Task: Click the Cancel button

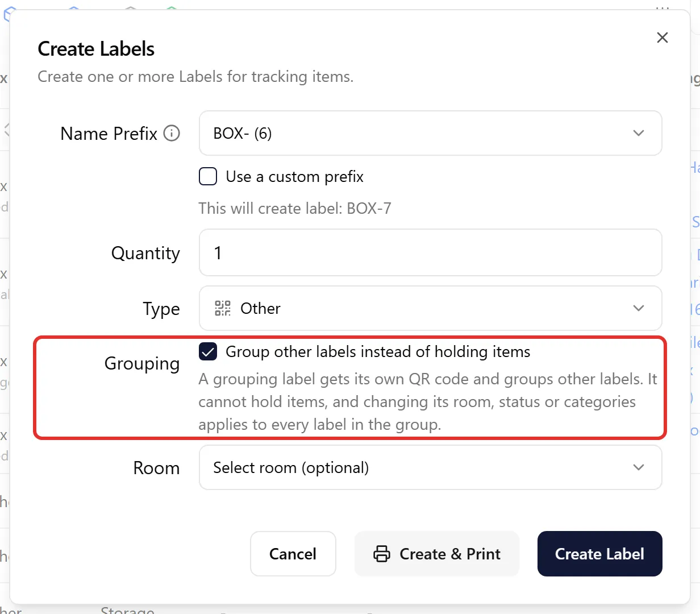Action: (x=293, y=554)
